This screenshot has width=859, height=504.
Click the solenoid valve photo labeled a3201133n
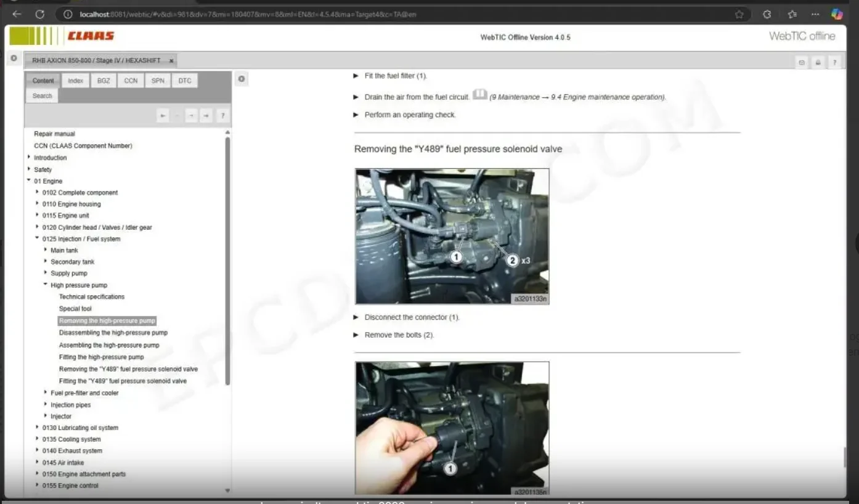[x=452, y=237]
